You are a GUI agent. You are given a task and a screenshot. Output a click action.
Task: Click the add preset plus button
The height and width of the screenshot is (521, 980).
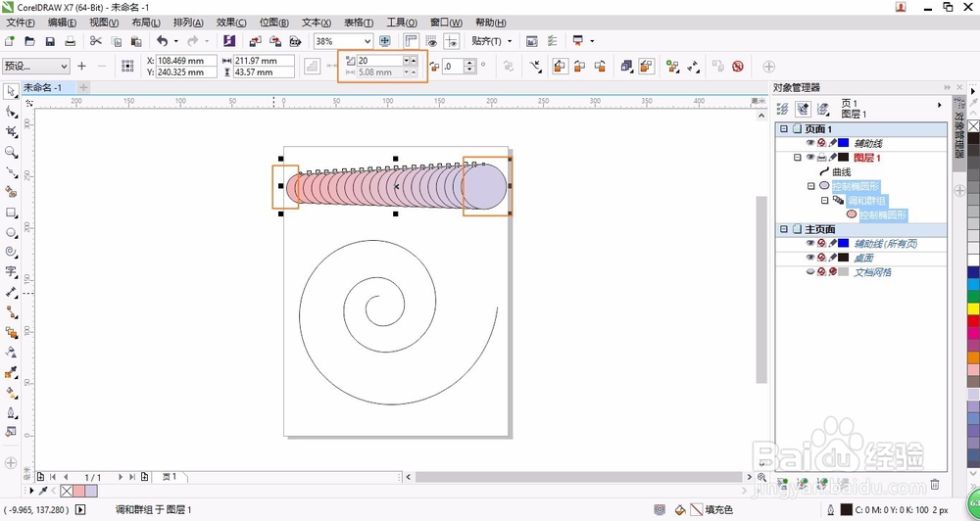point(81,66)
